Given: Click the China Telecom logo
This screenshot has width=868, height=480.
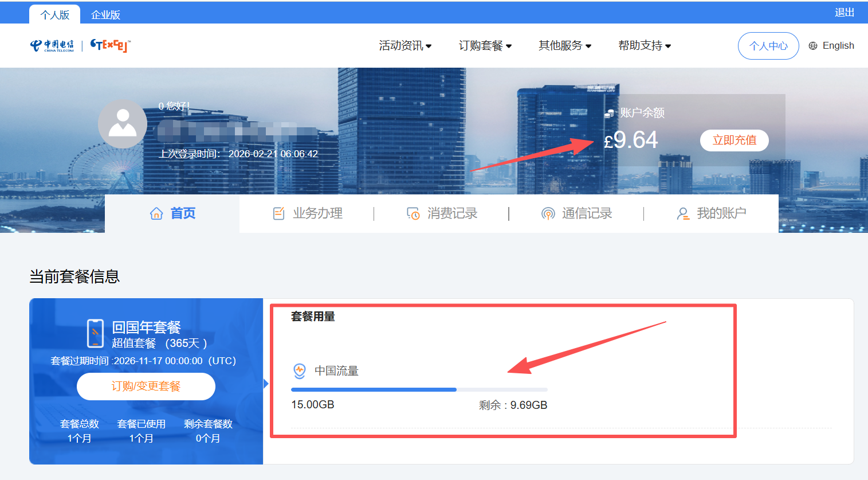Looking at the screenshot, I should 52,46.
